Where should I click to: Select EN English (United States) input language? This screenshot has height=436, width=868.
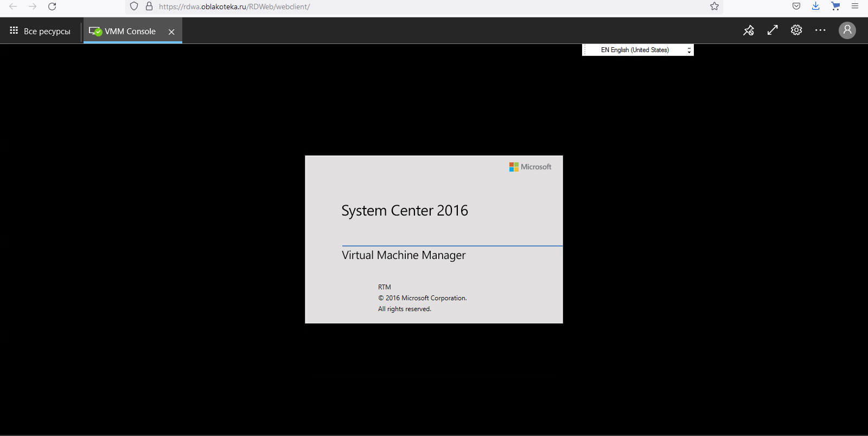(x=634, y=50)
